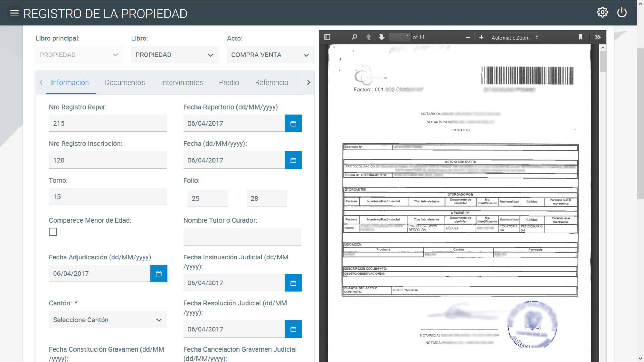Open the Libro PROPIEDAD dropdown

pos(175,55)
